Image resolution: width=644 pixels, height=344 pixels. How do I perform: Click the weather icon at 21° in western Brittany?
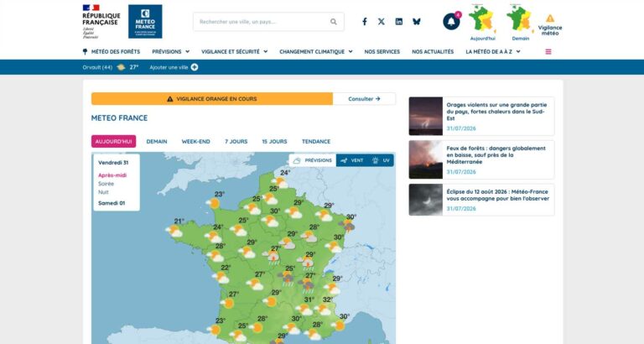coord(174,232)
